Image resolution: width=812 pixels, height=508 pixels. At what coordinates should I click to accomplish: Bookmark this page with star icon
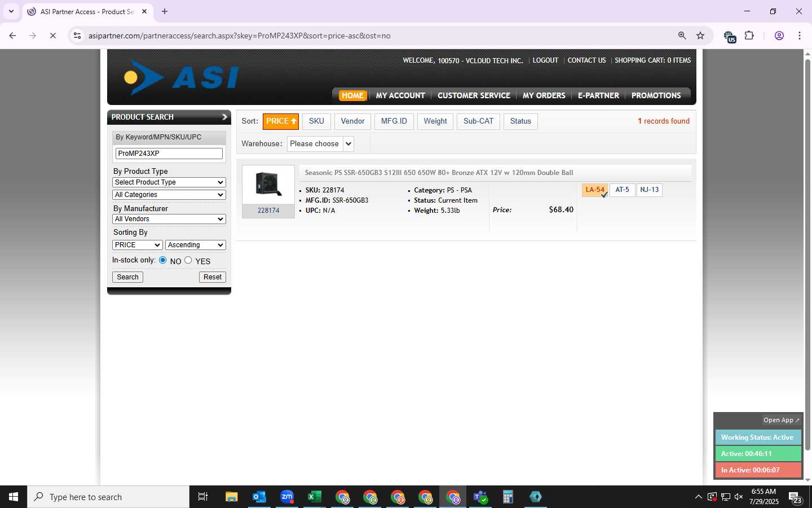[x=700, y=36]
